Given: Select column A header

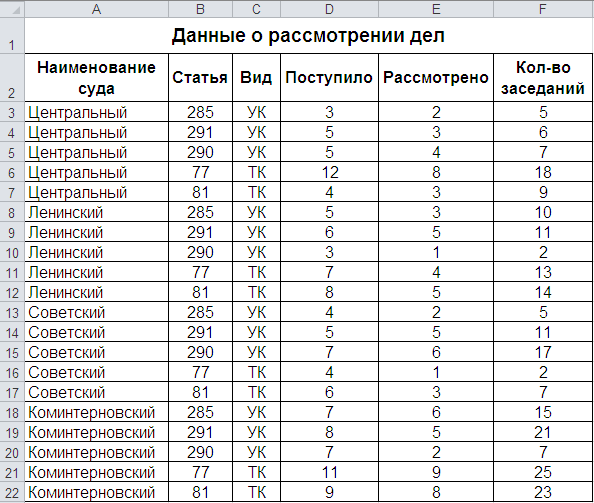Looking at the screenshot, I should [x=97, y=9].
